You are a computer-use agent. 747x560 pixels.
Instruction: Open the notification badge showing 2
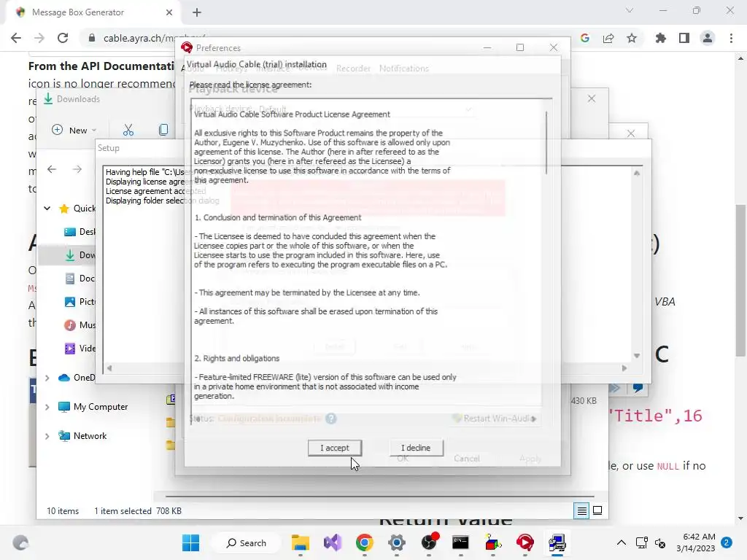point(727,542)
